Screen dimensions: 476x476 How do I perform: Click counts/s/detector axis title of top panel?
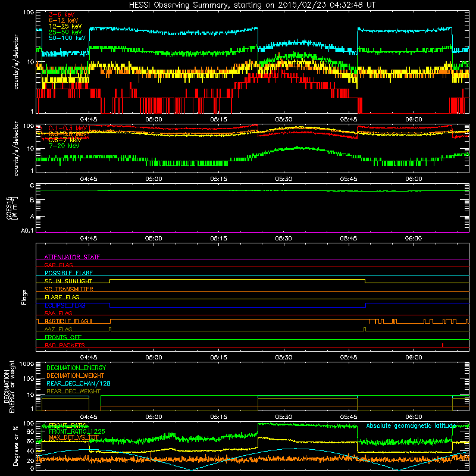tap(16, 62)
